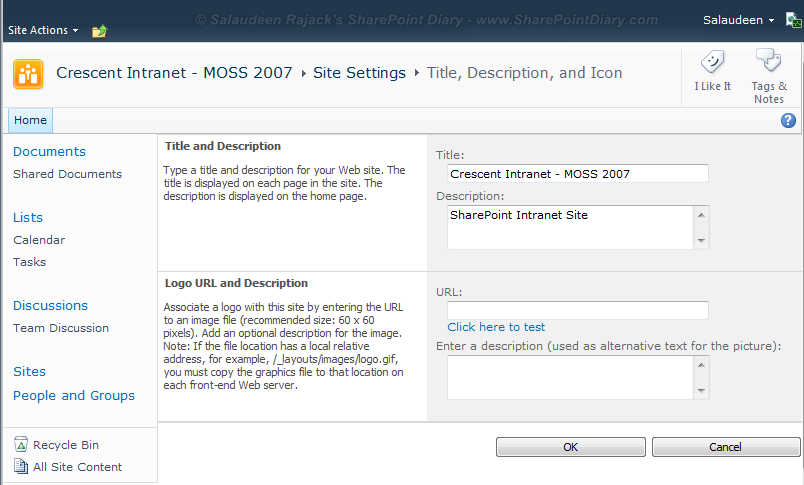804x485 pixels.
Task: Click the icon next to Salaudeen's name
Action: tap(793, 20)
